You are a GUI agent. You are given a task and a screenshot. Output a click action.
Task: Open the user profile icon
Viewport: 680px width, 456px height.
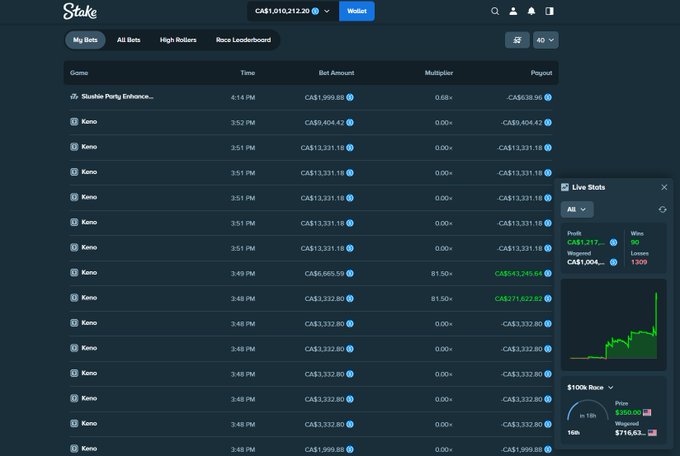point(513,11)
